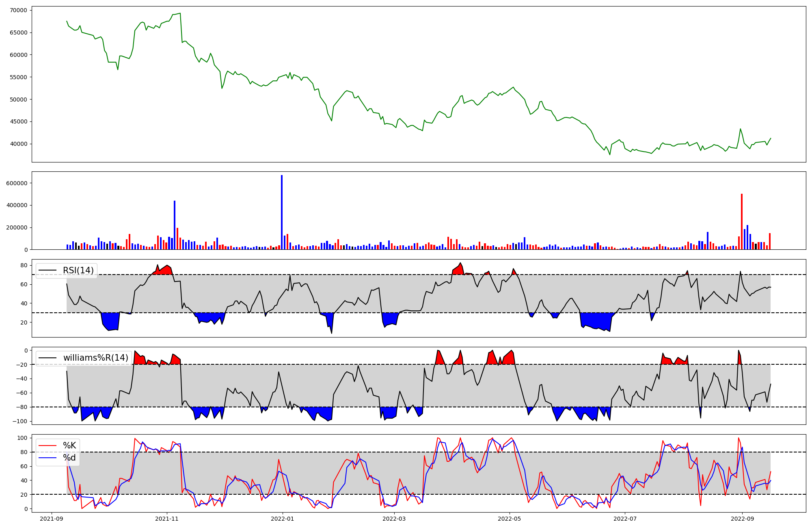Click the 600000 volume axis label
The image size is (812, 528).
pyautogui.click(x=17, y=183)
